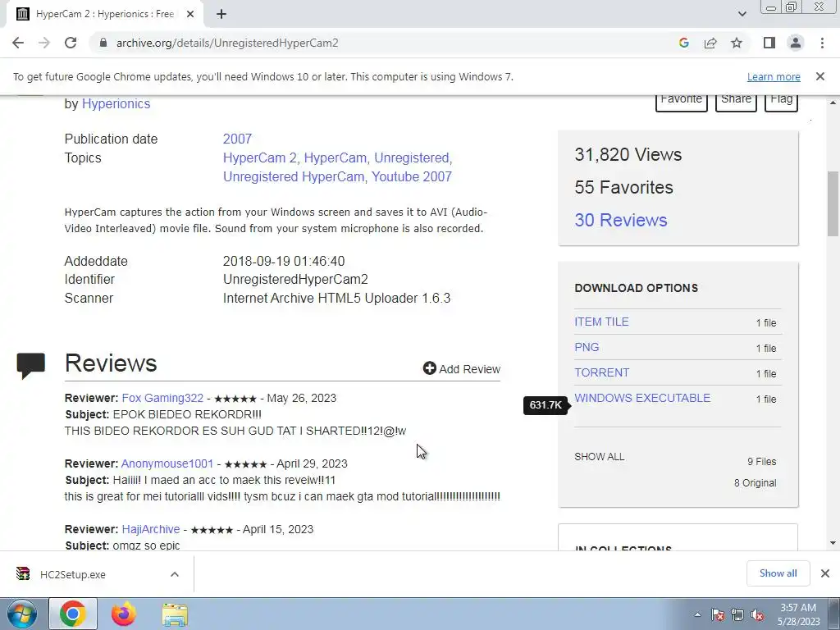Image resolution: width=840 pixels, height=630 pixels.
Task: Click the archive.org address bar URL
Action: [227, 43]
